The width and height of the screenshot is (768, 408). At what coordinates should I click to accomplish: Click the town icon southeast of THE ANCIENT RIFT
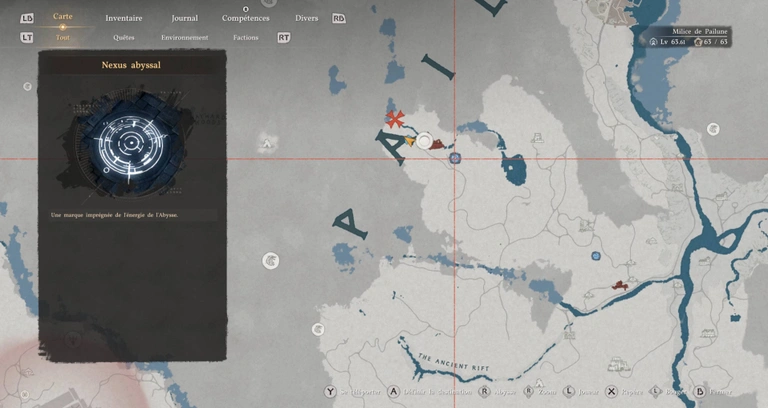click(619, 365)
